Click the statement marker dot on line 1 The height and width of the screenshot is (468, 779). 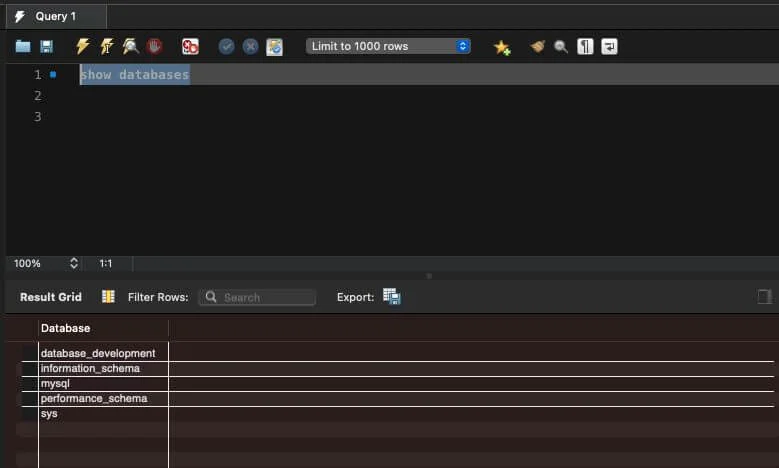click(53, 75)
